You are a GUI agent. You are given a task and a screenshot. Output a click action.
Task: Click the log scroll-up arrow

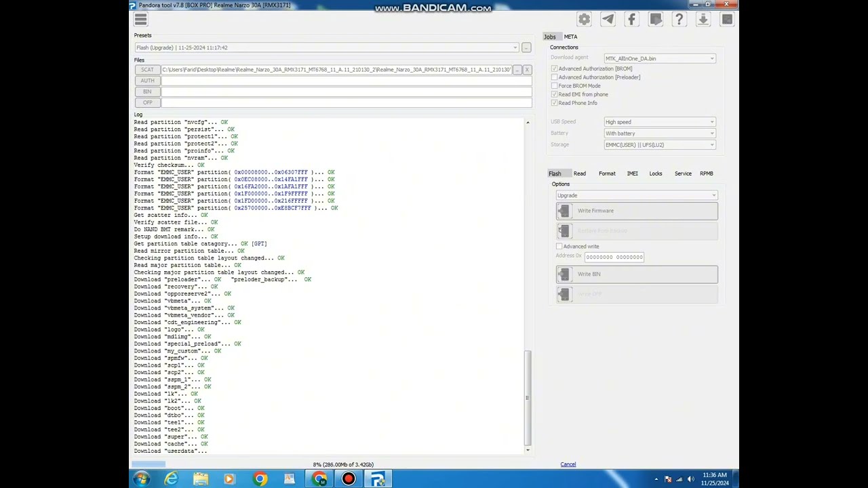click(528, 123)
